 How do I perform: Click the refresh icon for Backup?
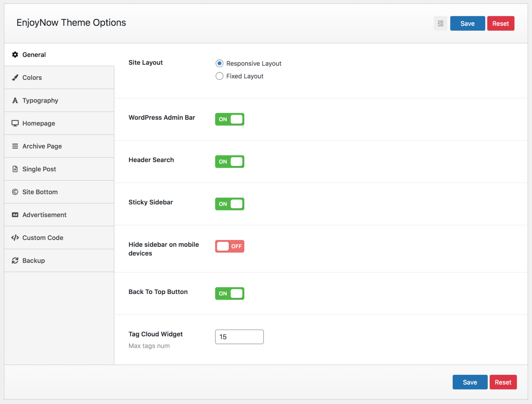click(x=15, y=260)
